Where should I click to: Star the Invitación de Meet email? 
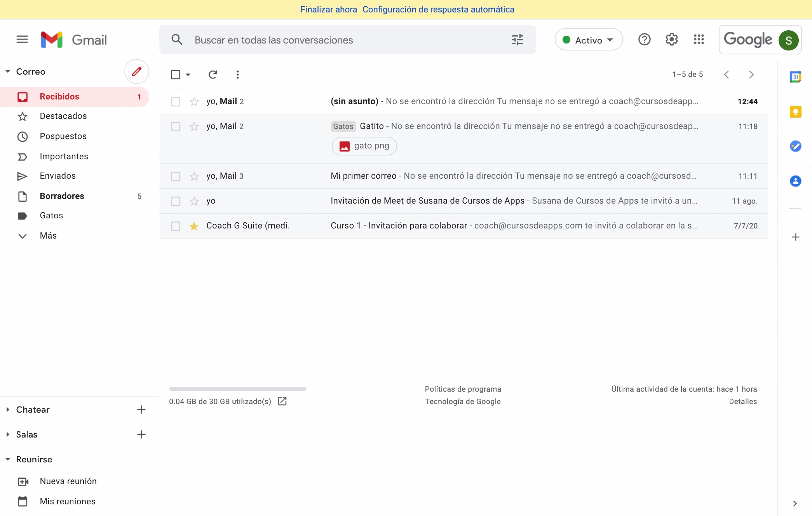(x=194, y=201)
